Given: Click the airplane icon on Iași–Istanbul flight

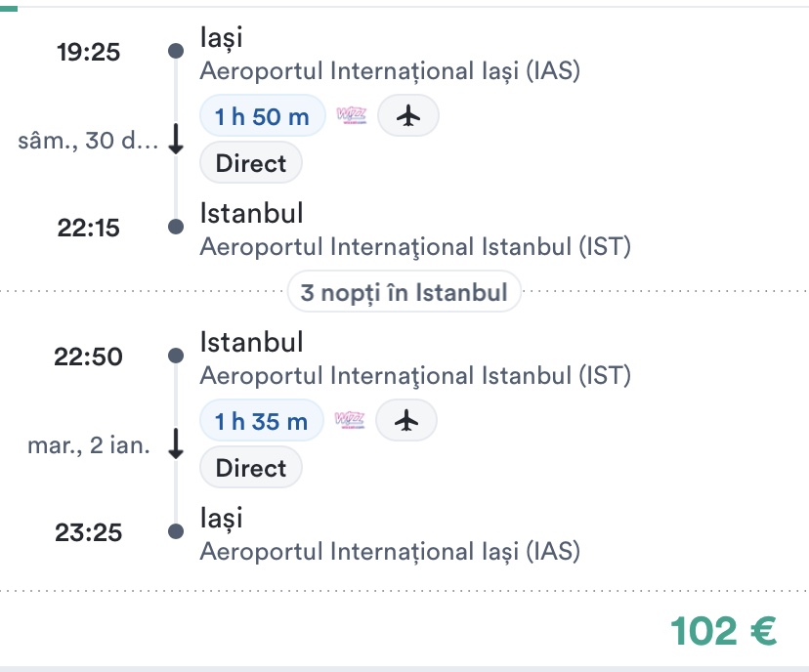Looking at the screenshot, I should (407, 116).
